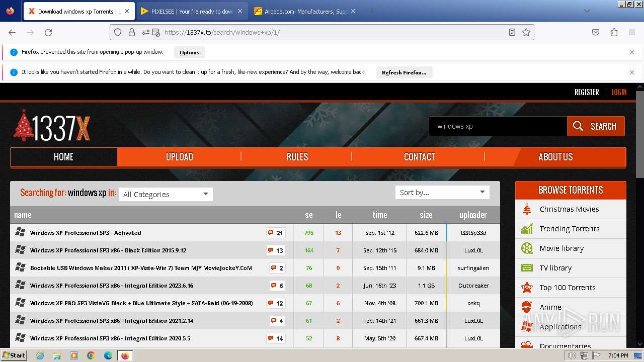
Task: Open comments icon for Black Edition 2015.9.12
Action: tap(276, 250)
